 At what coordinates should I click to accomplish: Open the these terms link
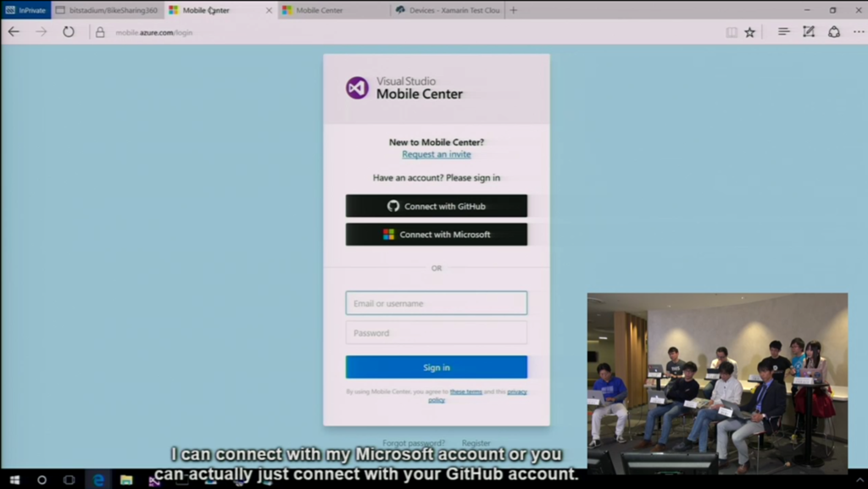click(465, 392)
